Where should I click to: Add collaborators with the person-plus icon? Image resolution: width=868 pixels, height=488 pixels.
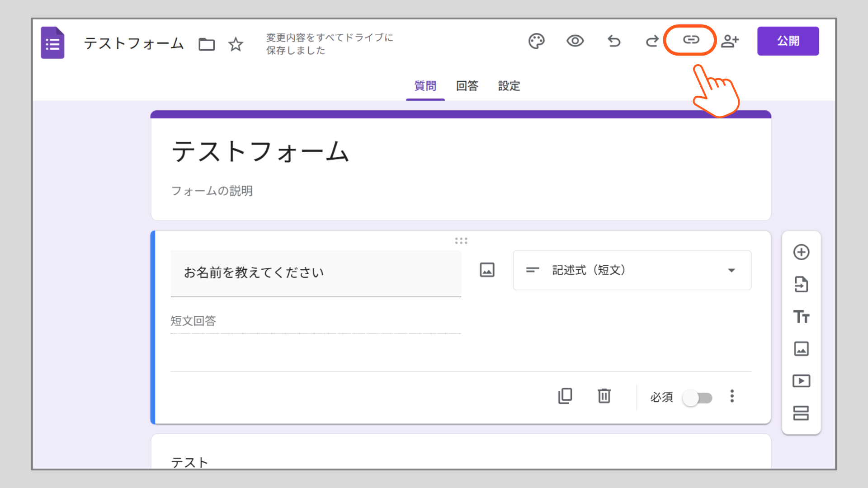[x=730, y=41]
